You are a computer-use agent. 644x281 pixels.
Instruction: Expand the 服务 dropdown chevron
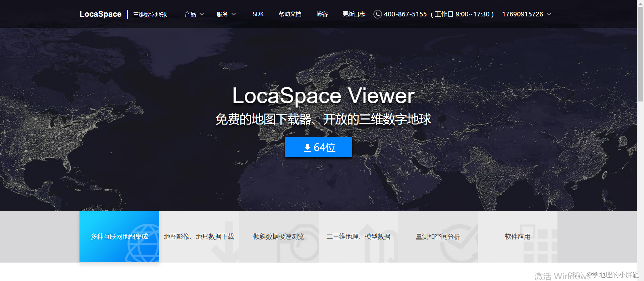pyautogui.click(x=234, y=14)
